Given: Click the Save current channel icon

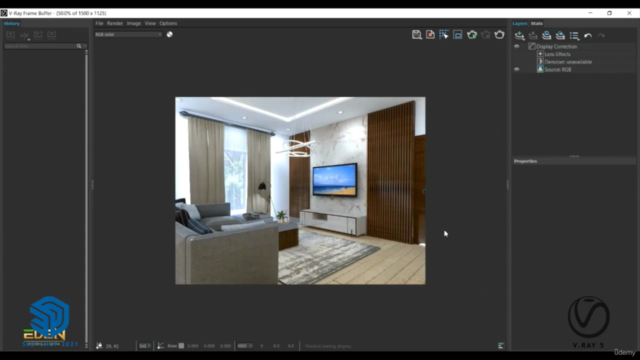Looking at the screenshot, I should (x=416, y=35).
